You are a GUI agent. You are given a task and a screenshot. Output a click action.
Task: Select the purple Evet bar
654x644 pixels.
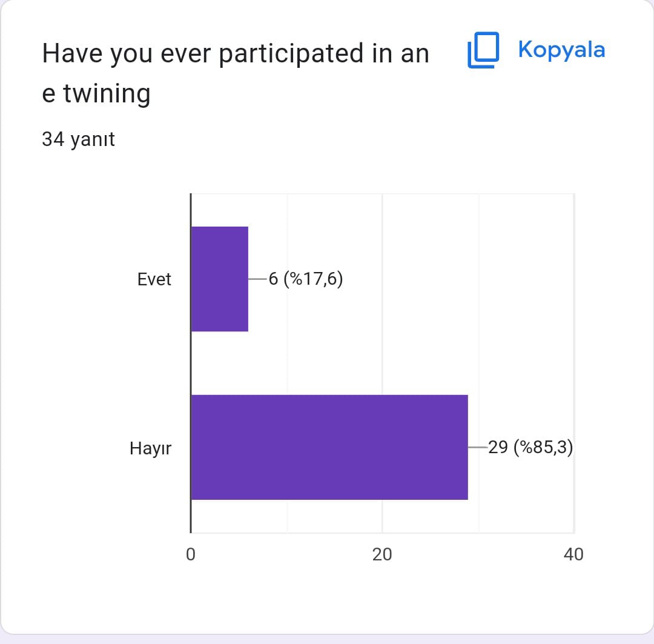tap(219, 279)
